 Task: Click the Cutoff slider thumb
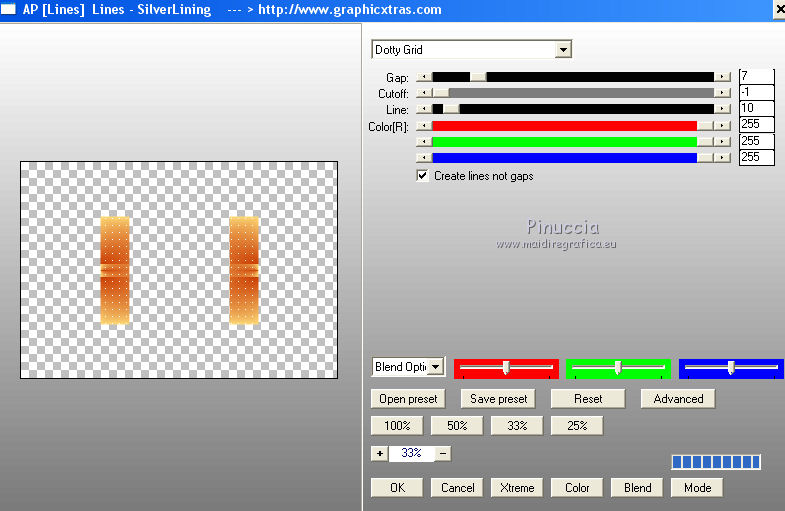pyautogui.click(x=441, y=93)
